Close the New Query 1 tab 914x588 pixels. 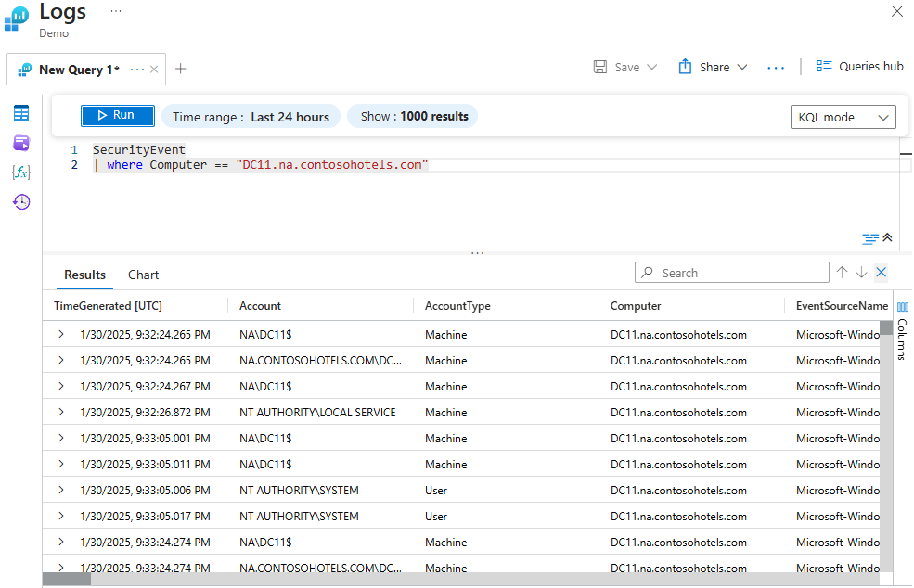click(154, 70)
